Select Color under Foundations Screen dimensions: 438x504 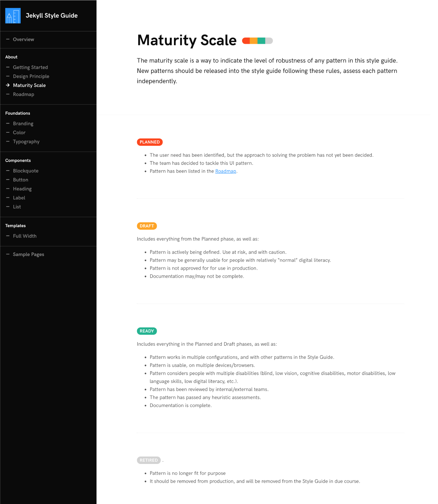[x=19, y=133]
